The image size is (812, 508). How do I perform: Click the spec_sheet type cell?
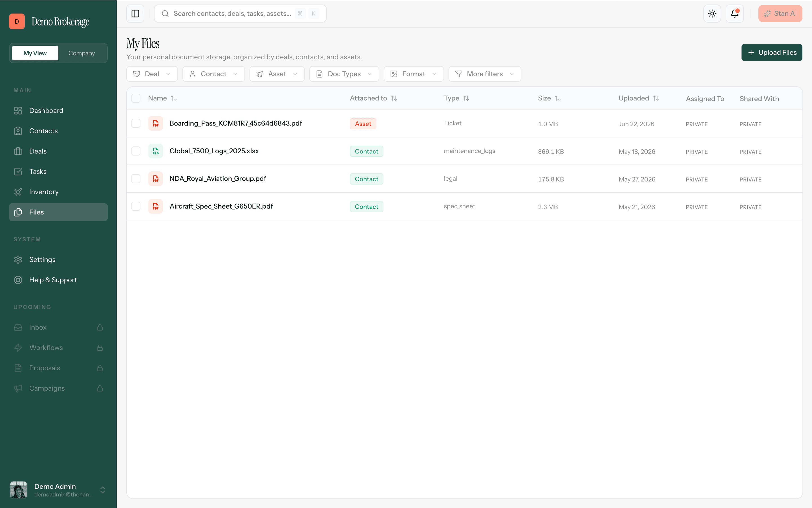(459, 206)
